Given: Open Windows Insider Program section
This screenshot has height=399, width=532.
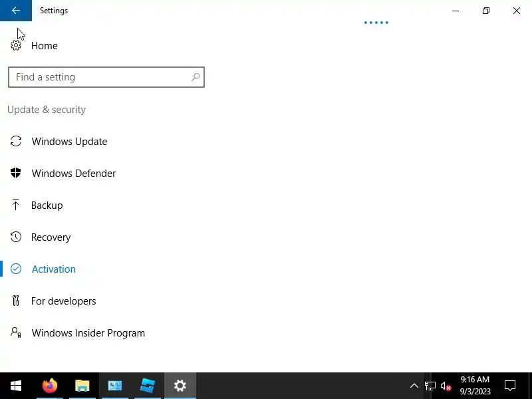Looking at the screenshot, I should [88, 333].
